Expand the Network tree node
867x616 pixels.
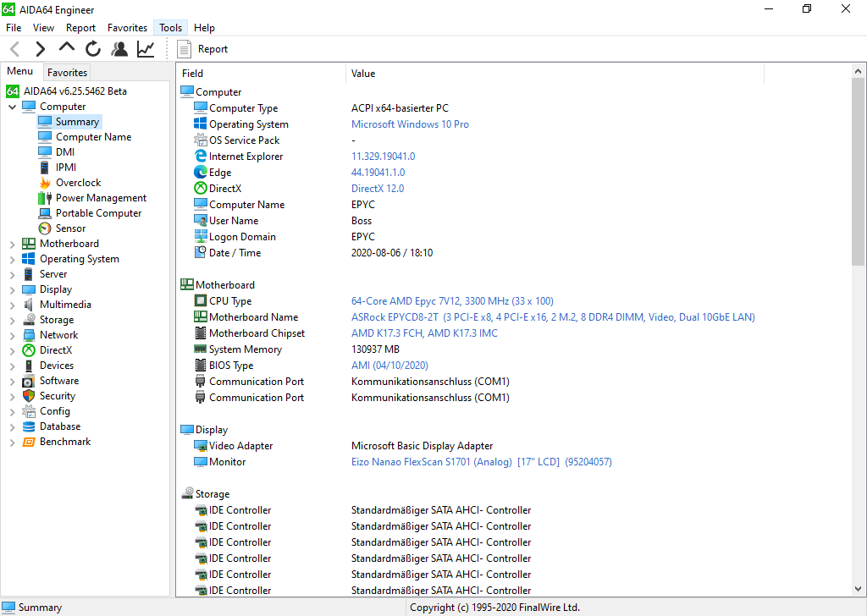[12, 335]
